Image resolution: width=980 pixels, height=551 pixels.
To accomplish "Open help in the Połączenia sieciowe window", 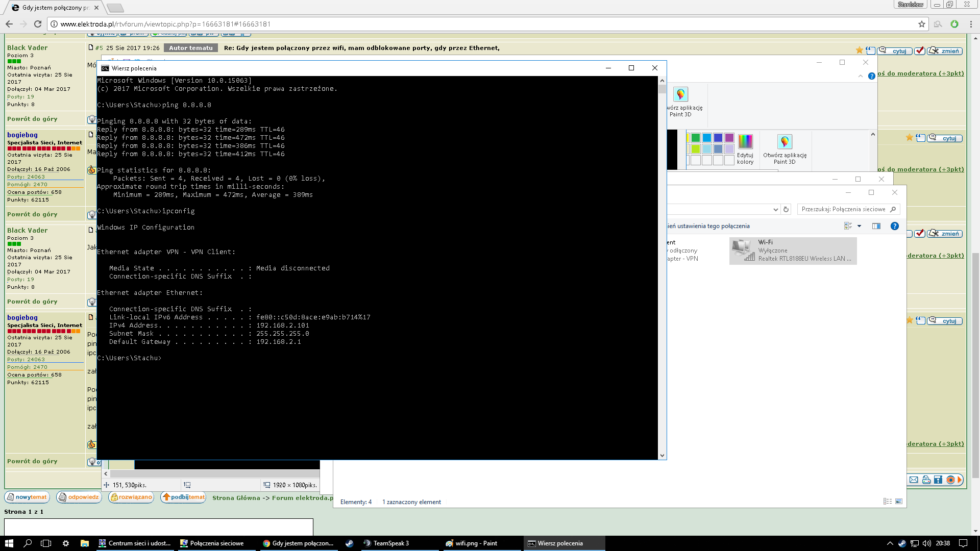I will [x=894, y=226].
